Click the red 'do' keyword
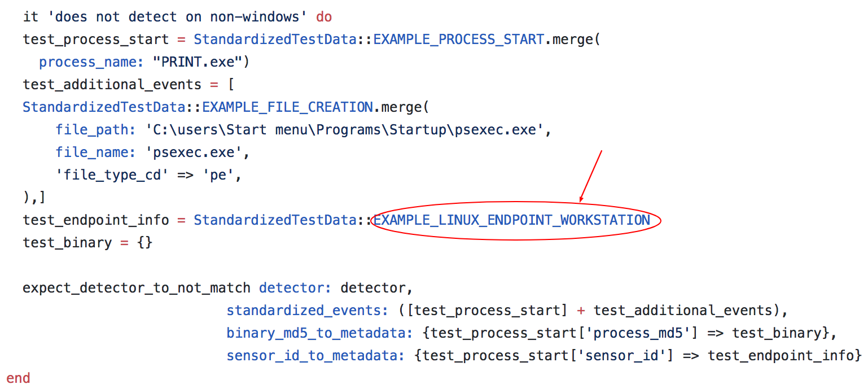868x384 pixels. 324,17
